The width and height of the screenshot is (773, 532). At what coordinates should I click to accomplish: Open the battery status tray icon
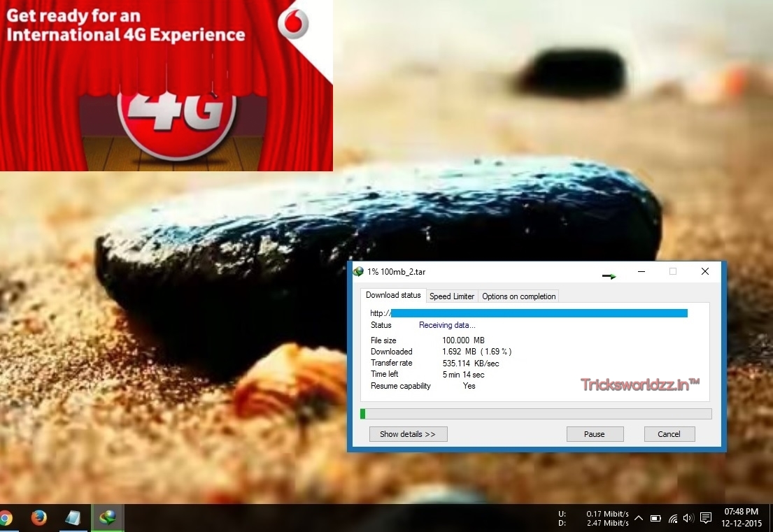655,518
